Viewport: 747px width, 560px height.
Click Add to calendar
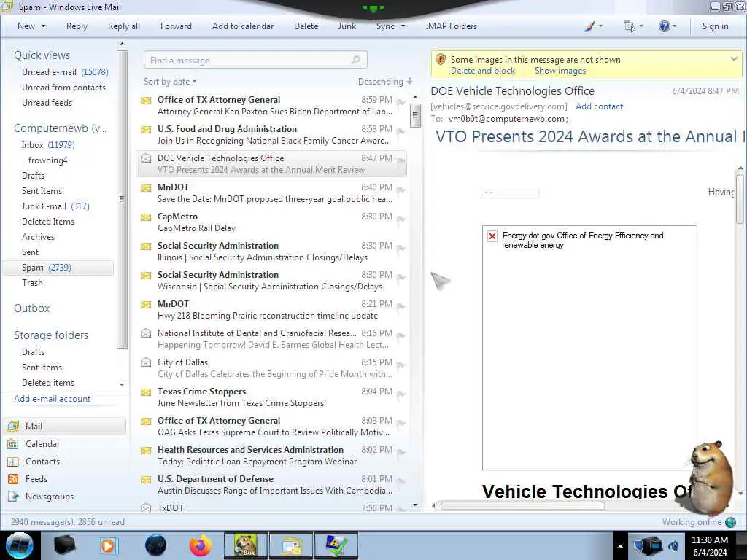pos(243,26)
